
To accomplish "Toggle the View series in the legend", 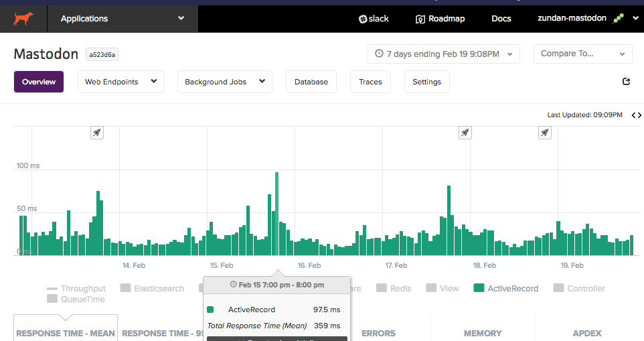I will pyautogui.click(x=442, y=289).
